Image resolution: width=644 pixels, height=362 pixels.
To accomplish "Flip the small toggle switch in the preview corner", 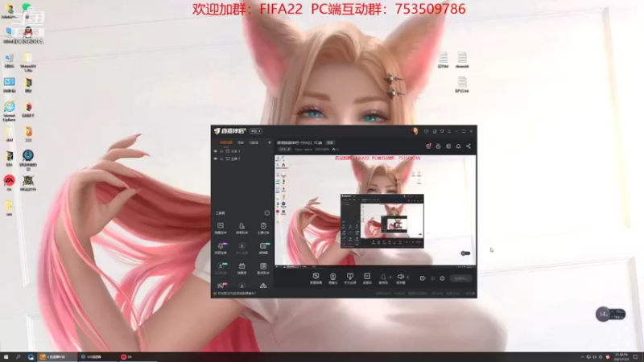I will (x=465, y=253).
